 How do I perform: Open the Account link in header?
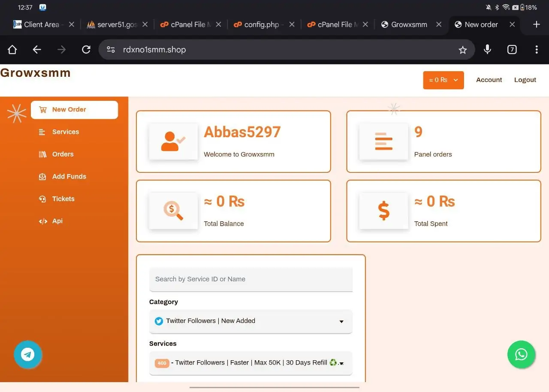[x=489, y=80]
